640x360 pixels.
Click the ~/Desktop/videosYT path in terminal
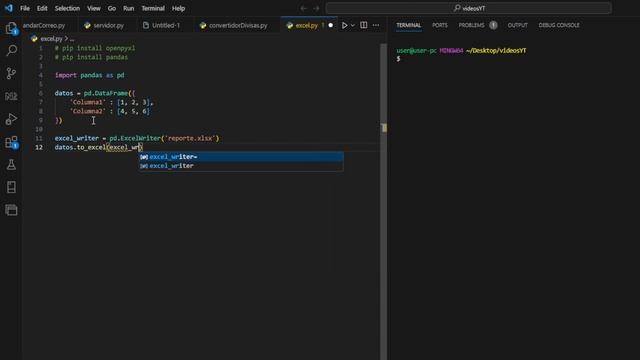496,51
